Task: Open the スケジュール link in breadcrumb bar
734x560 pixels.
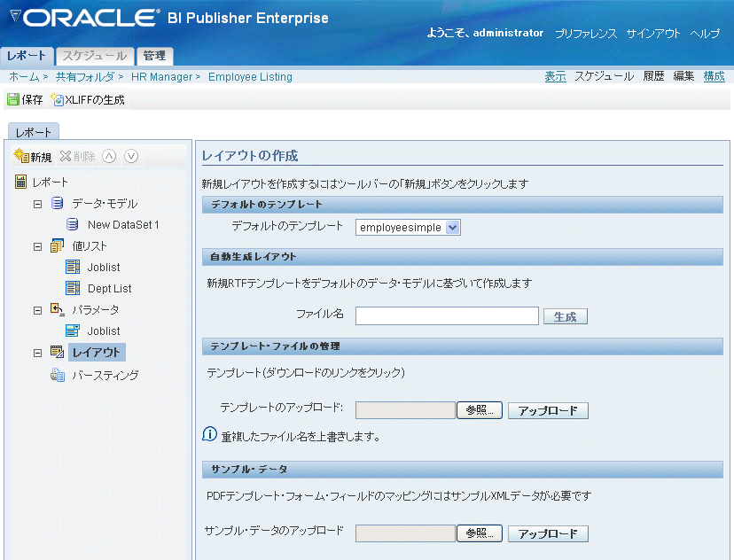Action: coord(604,76)
